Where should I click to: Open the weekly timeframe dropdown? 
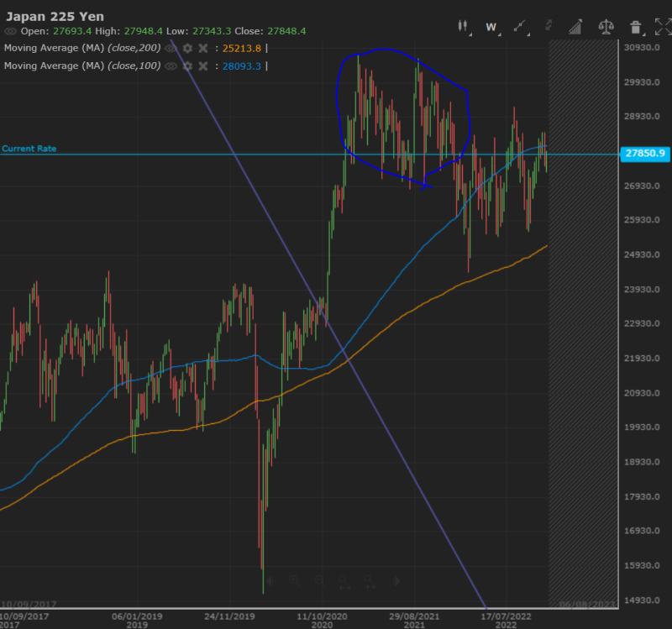(491, 27)
